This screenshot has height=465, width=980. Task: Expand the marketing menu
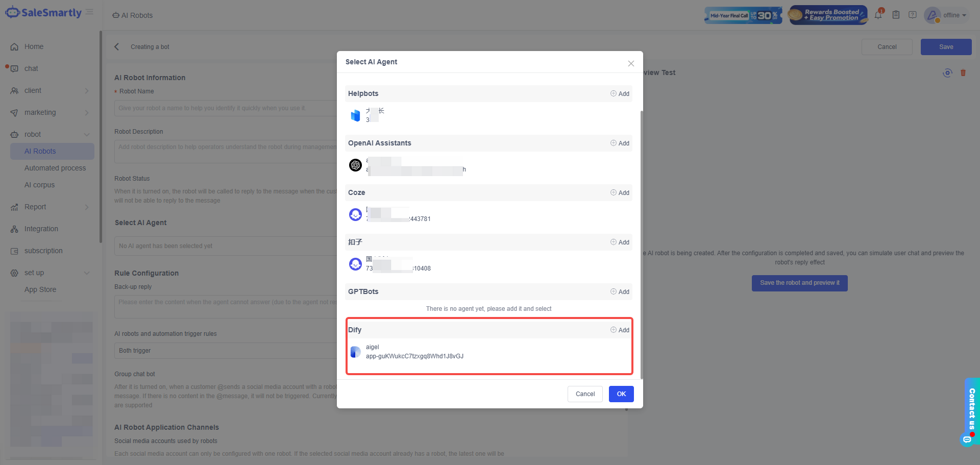(x=51, y=112)
